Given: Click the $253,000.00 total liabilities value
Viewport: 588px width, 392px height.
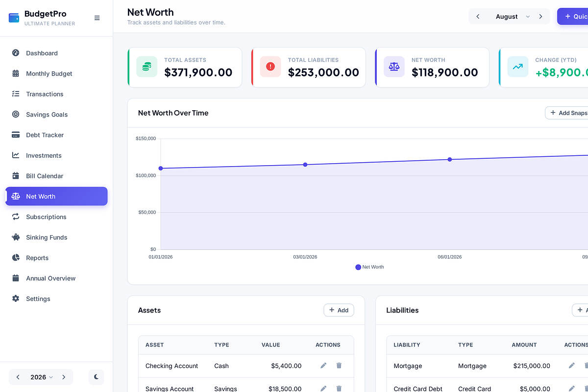Looking at the screenshot, I should tap(323, 73).
